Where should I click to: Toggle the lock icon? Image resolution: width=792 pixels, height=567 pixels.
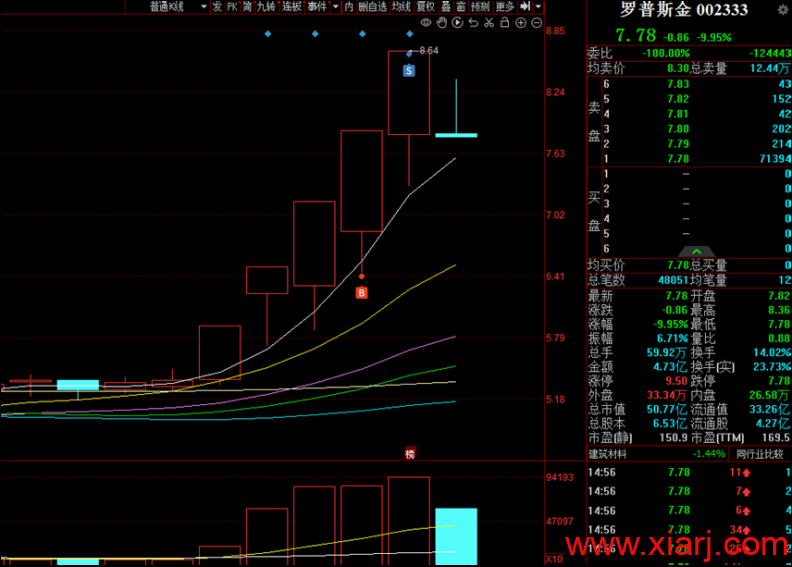click(505, 23)
